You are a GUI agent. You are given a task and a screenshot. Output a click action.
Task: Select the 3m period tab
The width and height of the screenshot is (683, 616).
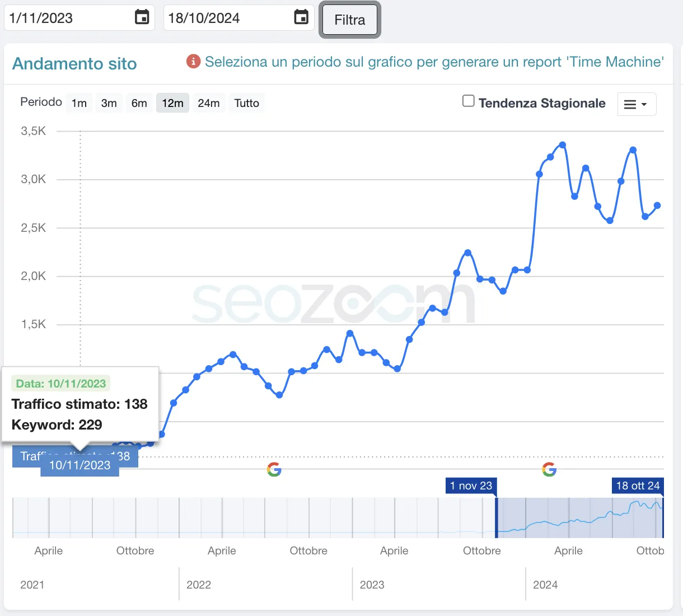coord(109,103)
